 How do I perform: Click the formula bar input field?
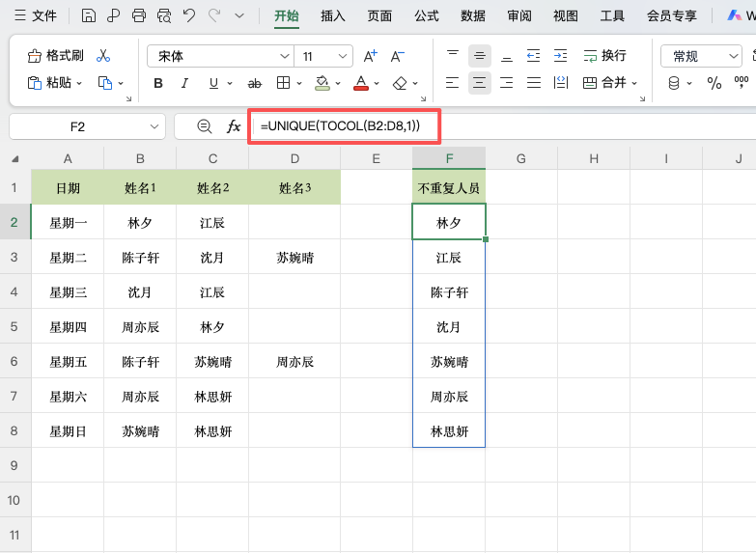coord(501,126)
